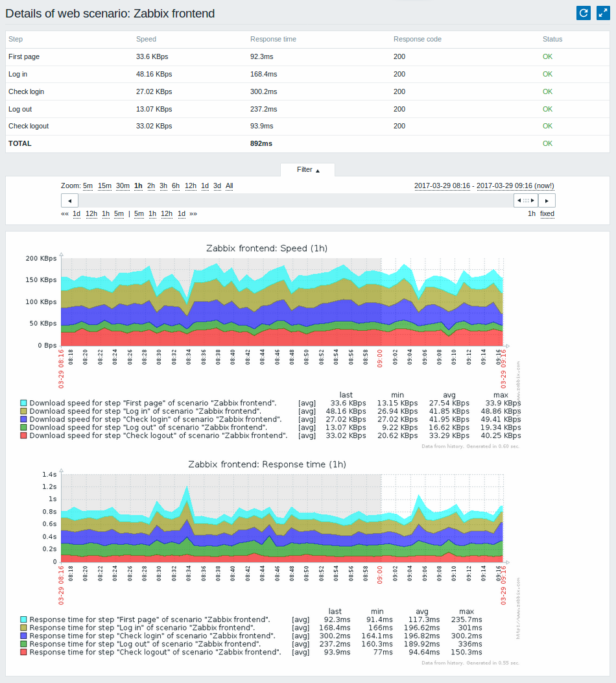Click the red Check logout response legend swatch
This screenshot has width=616, height=683.
[x=23, y=652]
